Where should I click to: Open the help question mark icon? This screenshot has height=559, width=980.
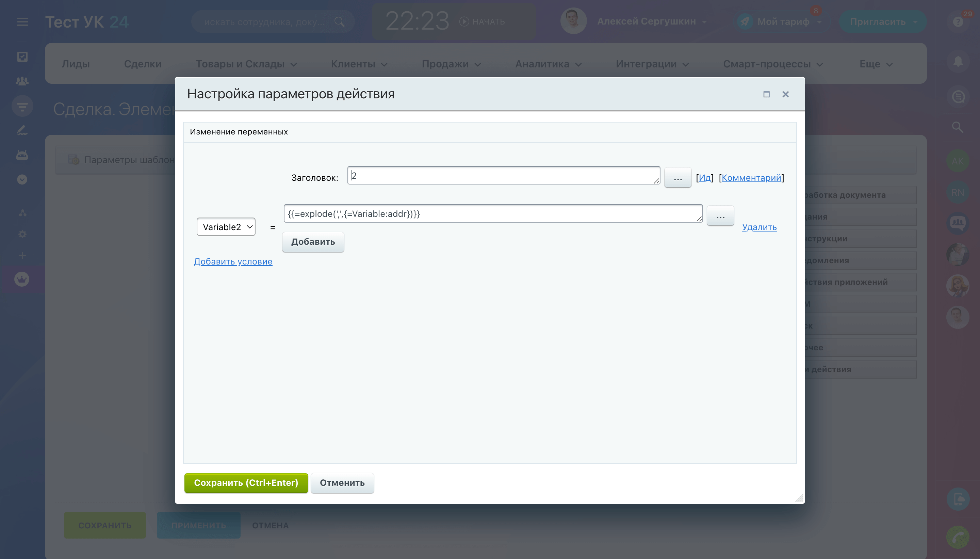coord(958,22)
